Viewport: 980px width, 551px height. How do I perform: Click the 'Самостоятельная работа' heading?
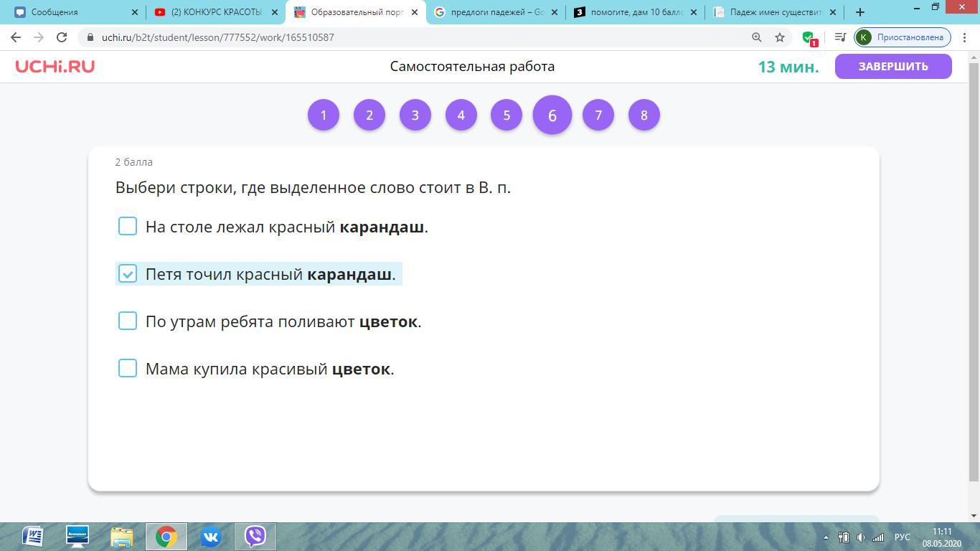click(x=472, y=66)
